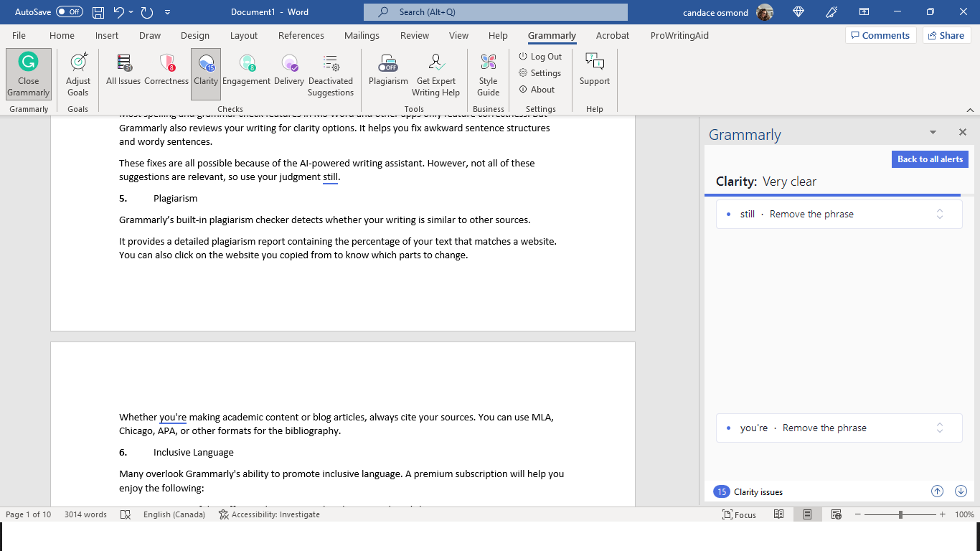
Task: Click the zoom slider handle
Action: [x=900, y=514]
